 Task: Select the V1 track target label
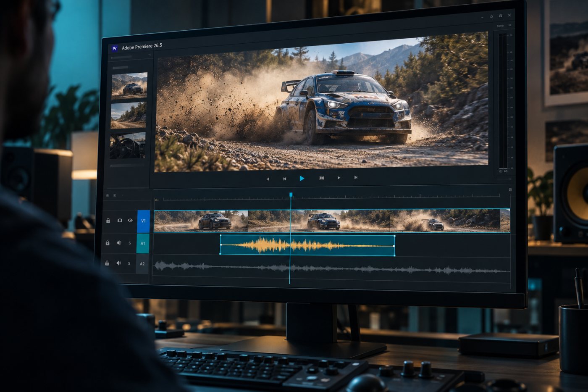pos(143,221)
